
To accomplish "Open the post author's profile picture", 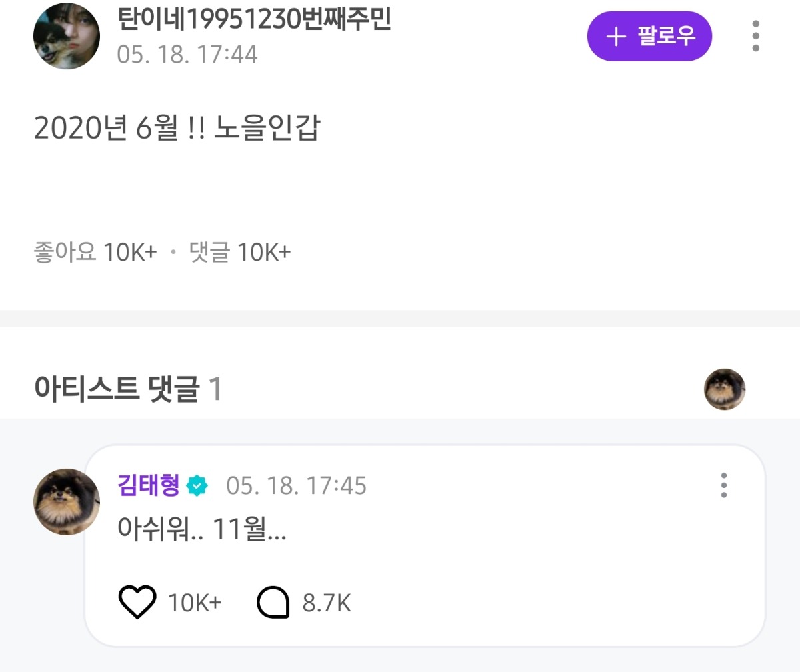I will pos(67,36).
